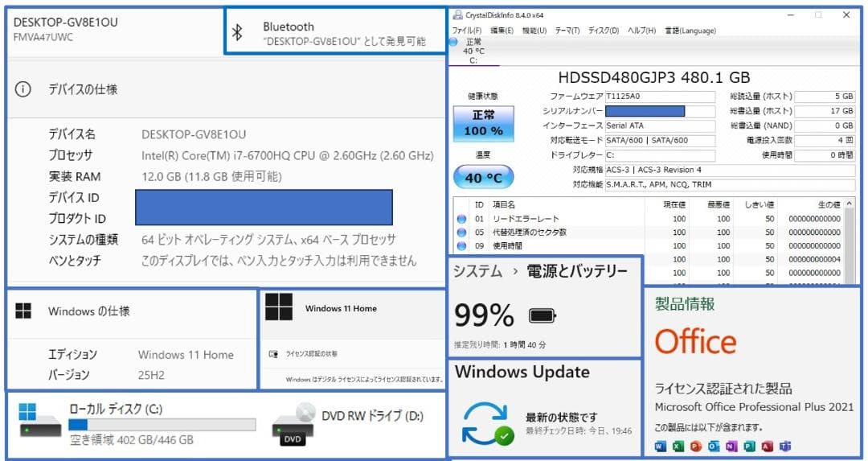Click the blue disk status circle above C:

[453, 42]
